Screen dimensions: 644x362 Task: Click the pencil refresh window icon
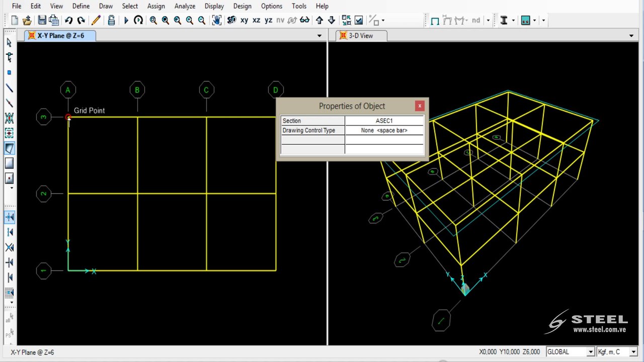point(96,21)
